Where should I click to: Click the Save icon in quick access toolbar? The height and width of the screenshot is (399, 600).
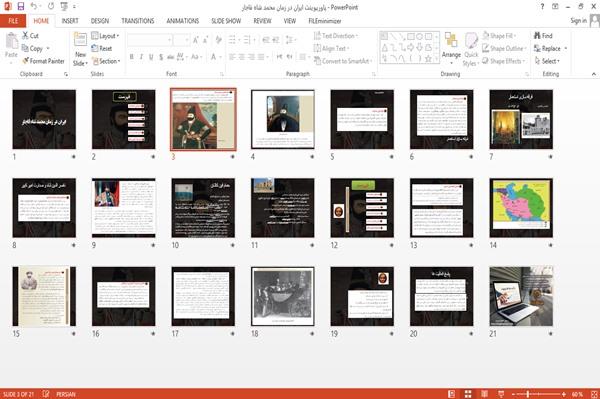[21, 6]
